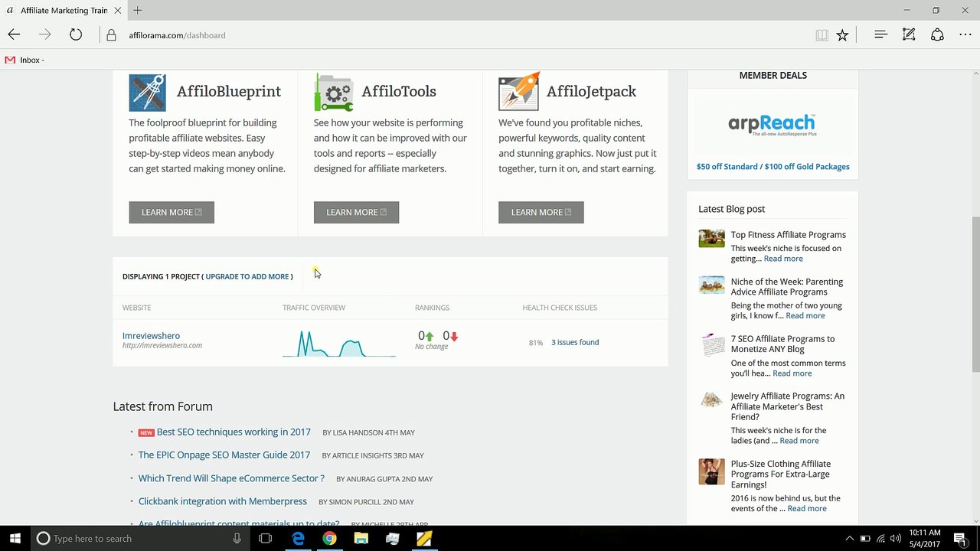This screenshot has height=551, width=980.
Task: Open the Gmail Inbox favorite
Action: point(24,60)
